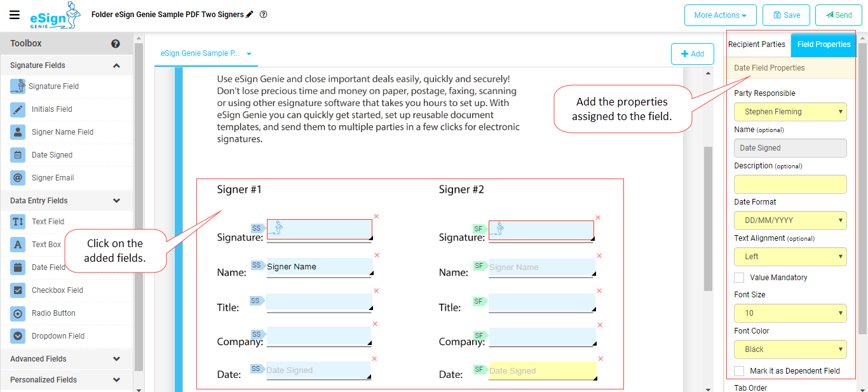Select Signer #2 signature field
This screenshot has width=868, height=392.
(541, 230)
